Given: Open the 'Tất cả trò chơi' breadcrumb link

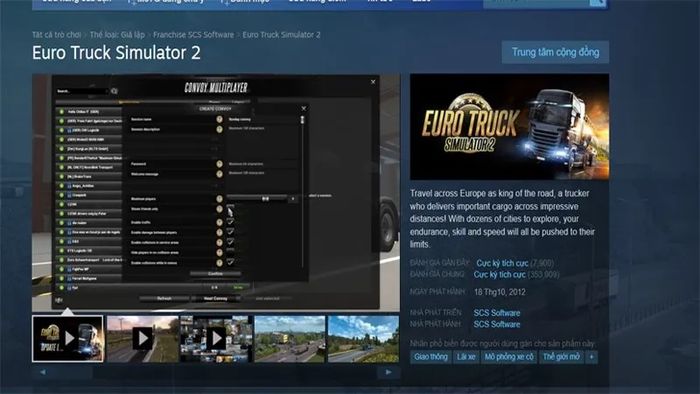Looking at the screenshot, I should pos(56,34).
